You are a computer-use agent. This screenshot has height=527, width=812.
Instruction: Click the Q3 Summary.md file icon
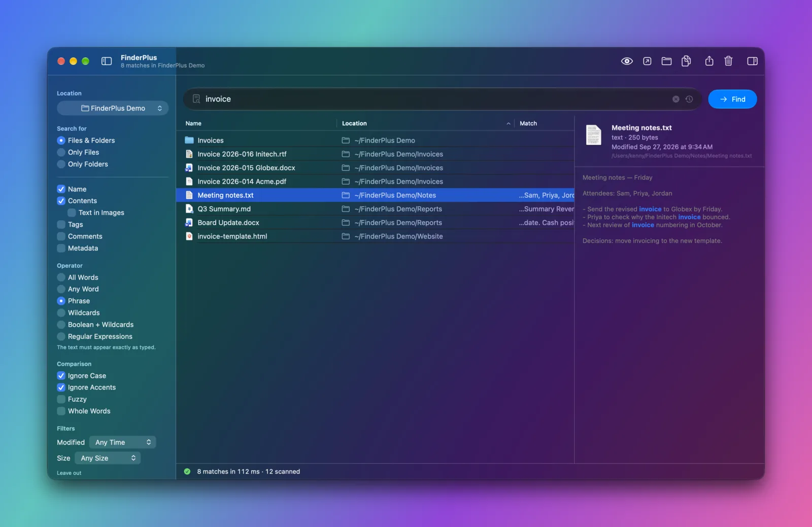pyautogui.click(x=189, y=209)
